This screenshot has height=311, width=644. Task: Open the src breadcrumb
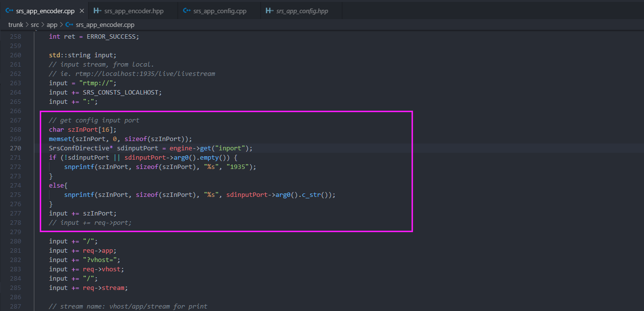(x=35, y=24)
